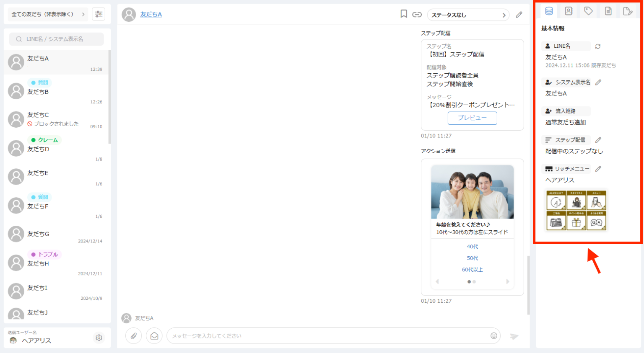Click the paperclip attachment icon
644x353 pixels.
click(x=134, y=336)
